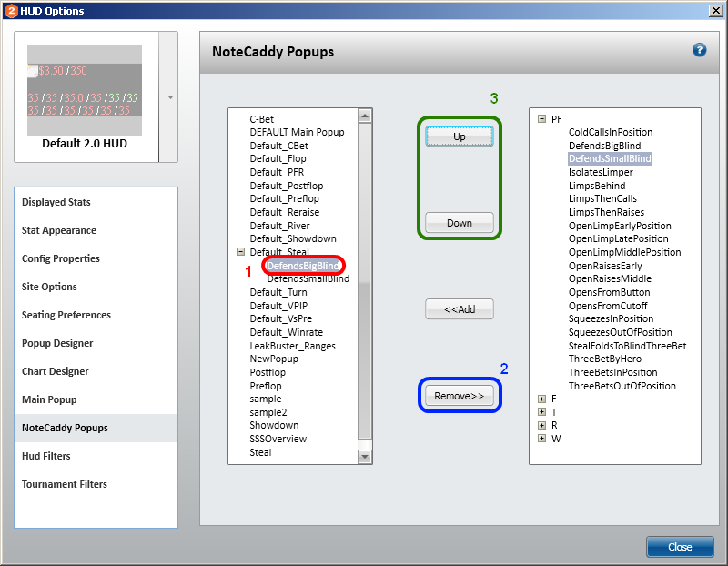Image resolution: width=728 pixels, height=566 pixels.
Task: Open the HUD profile dropdown arrow
Action: point(170,97)
